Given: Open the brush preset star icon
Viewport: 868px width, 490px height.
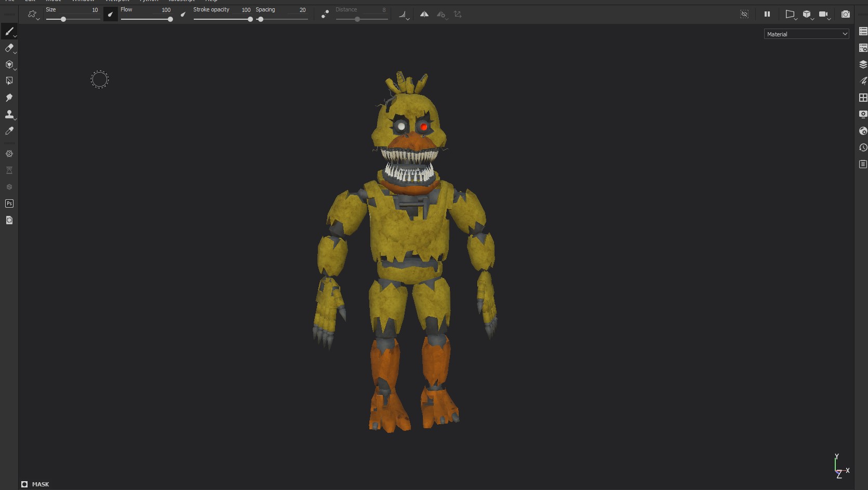Looking at the screenshot, I should pyautogui.click(x=33, y=15).
